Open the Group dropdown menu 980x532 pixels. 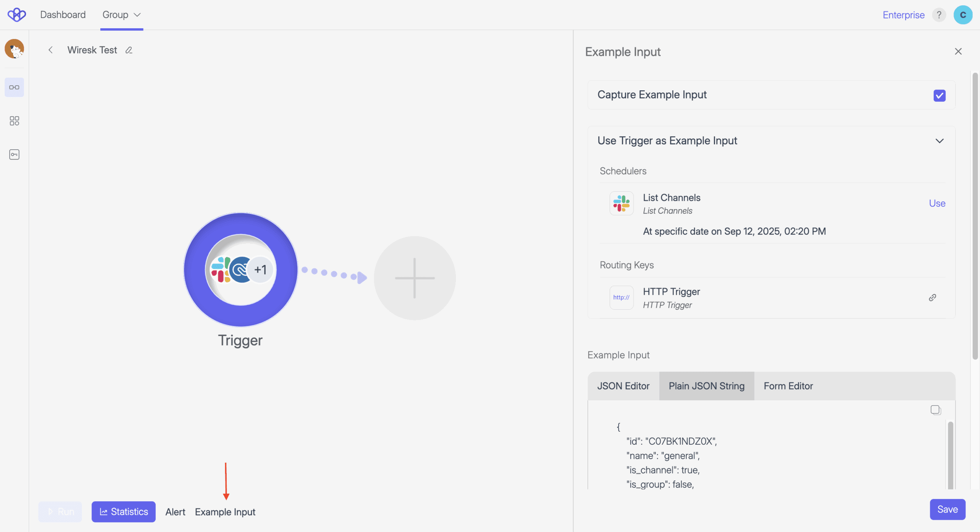[121, 15]
